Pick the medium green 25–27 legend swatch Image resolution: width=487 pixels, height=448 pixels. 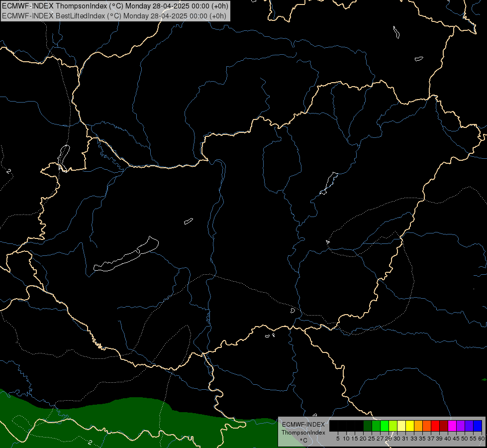pos(376,426)
